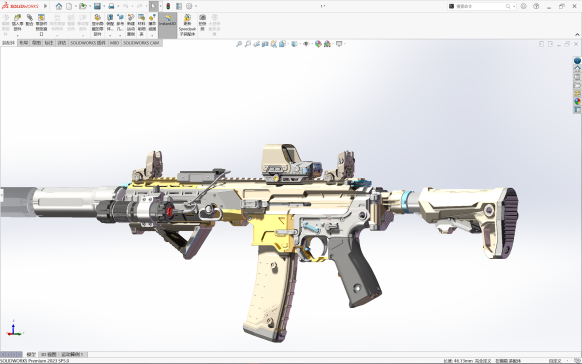Open the File Properties icon
Screen dimensions: 582x364
[x=179, y=6]
